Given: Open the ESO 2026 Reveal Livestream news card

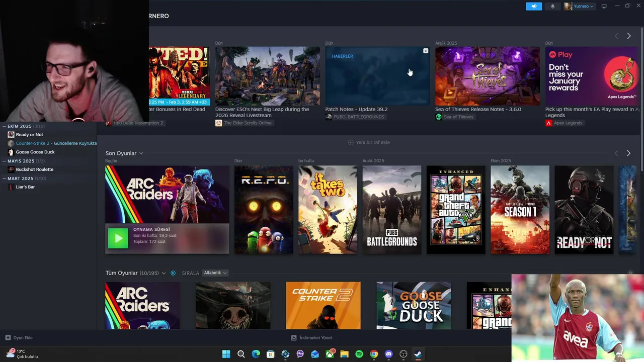Looking at the screenshot, I should point(268,76).
